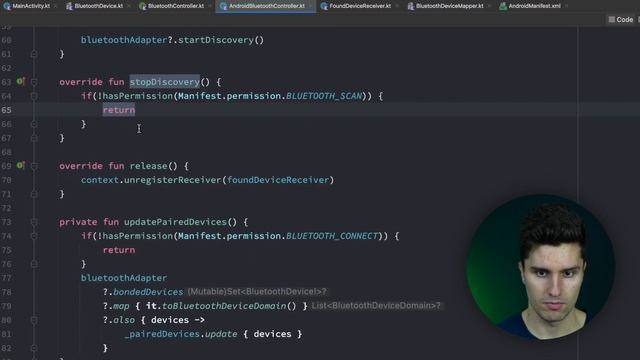This screenshot has width=640, height=360.
Task: Click bluetoothAdapter on line 77
Action: click(124, 278)
